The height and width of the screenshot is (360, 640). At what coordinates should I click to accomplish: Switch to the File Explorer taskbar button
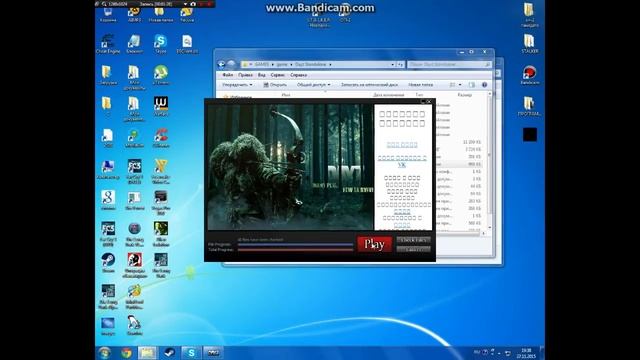tap(147, 353)
